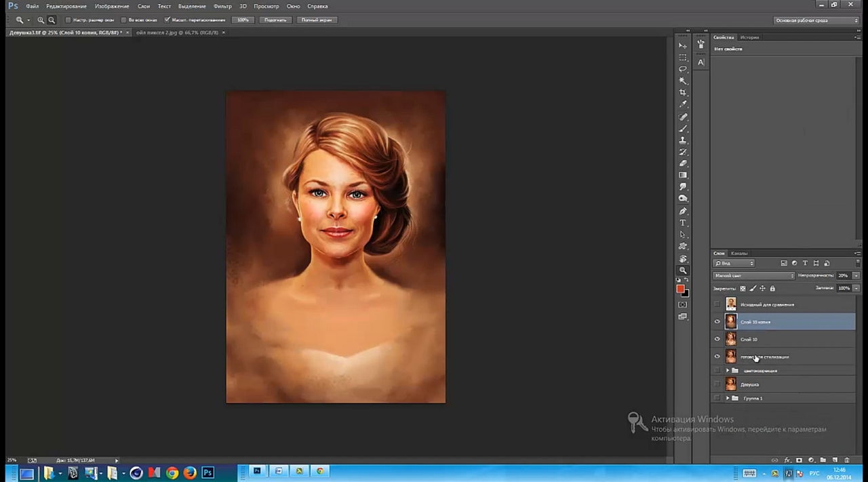Uncheck Масшт. перетаскиванием checkbox
Viewport: 868px width, 482px height.
[167, 20]
